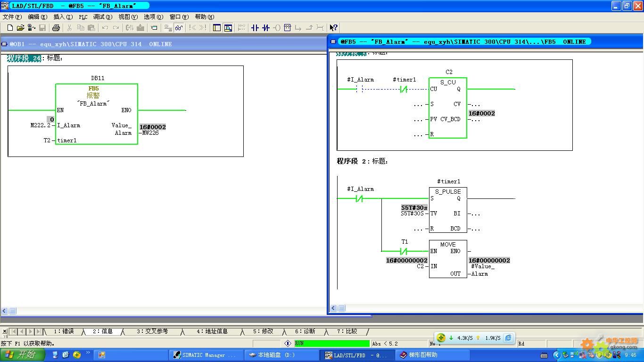
Task: Toggle the program elements overview pane
Action: (x=217, y=28)
